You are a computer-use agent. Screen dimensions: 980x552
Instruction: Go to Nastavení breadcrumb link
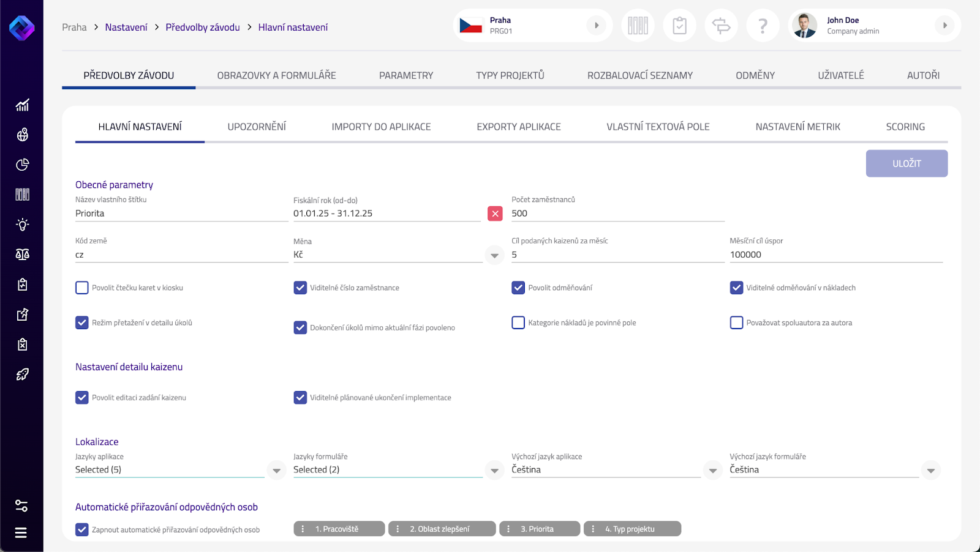tap(126, 27)
